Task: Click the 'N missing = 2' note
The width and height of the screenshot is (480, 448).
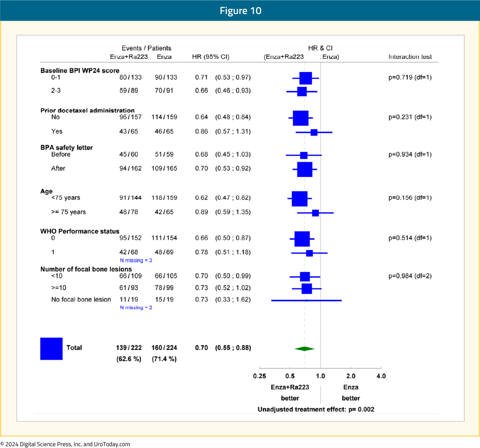Action: pyautogui.click(x=136, y=308)
